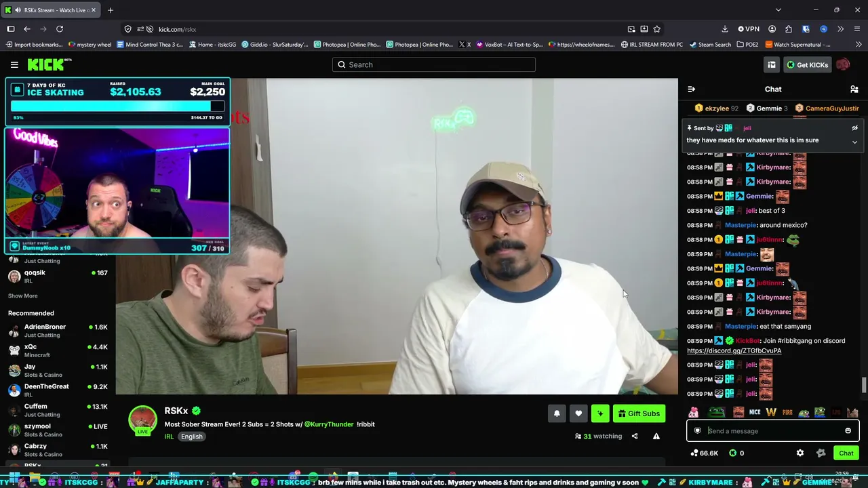868x488 pixels.
Task: Open the @KurryThunder mention link
Action: (x=329, y=424)
